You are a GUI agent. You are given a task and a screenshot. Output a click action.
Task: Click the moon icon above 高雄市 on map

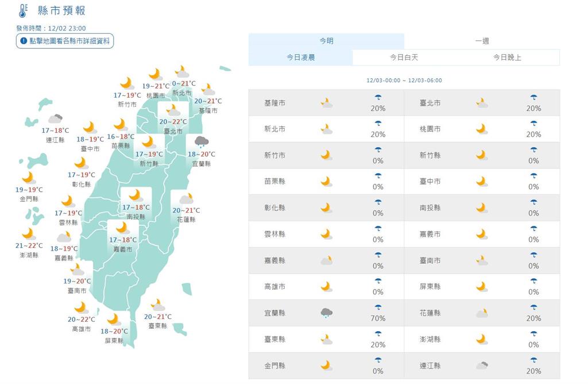[80, 307]
